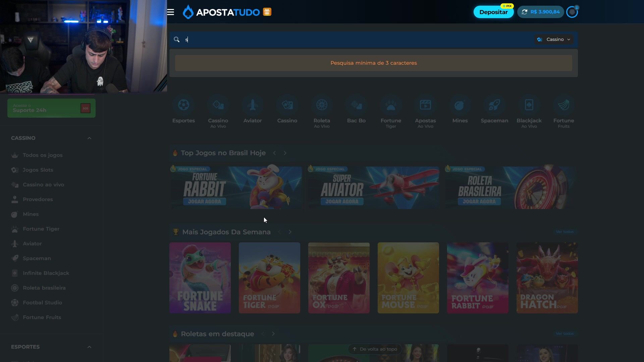Viewport: 644px width, 362px height.
Task: Refresh balance with the reload icon
Action: pos(525,12)
